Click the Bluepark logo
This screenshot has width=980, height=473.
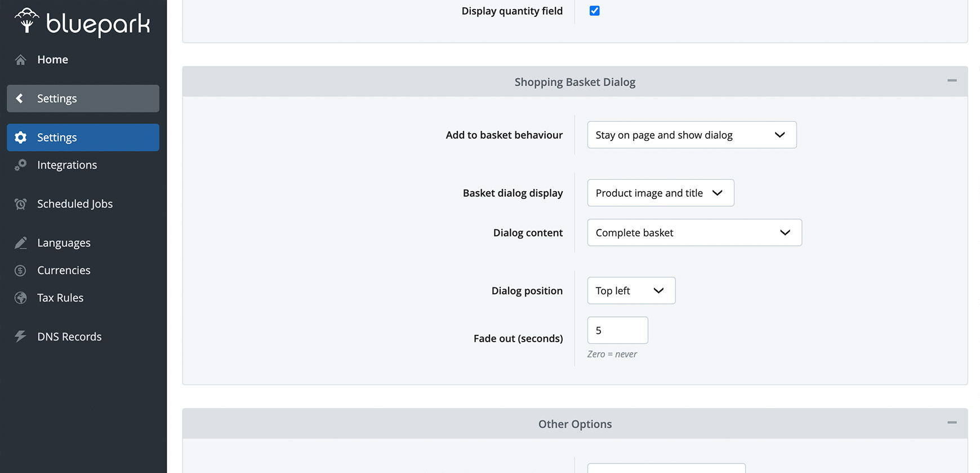click(82, 23)
